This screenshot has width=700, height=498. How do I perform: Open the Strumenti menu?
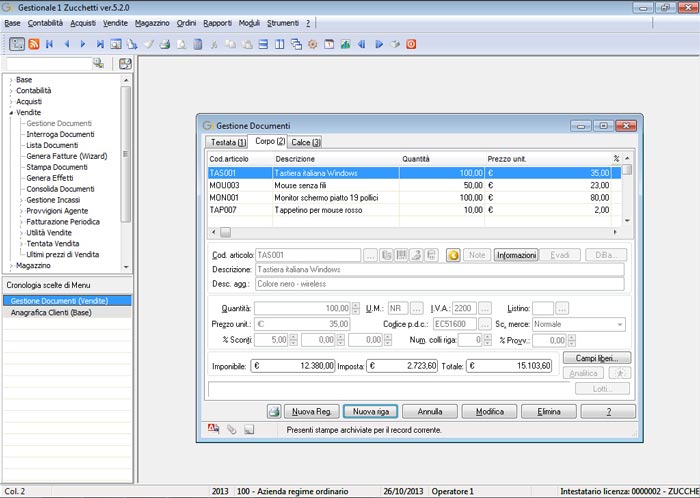click(x=283, y=23)
